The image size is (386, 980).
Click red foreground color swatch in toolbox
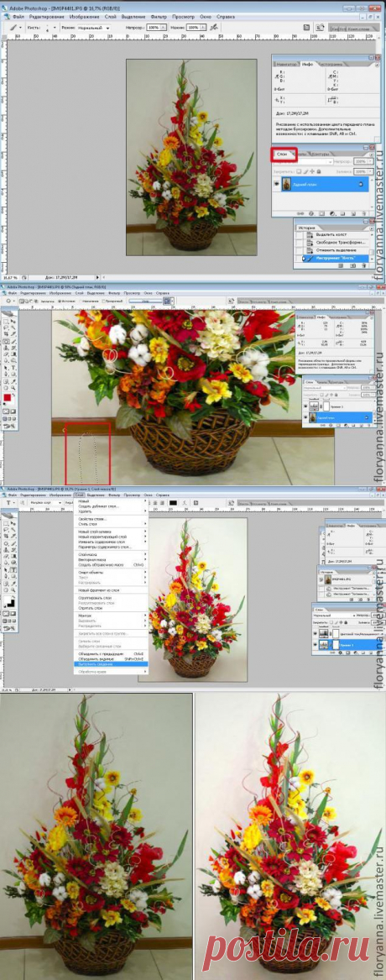click(6, 397)
